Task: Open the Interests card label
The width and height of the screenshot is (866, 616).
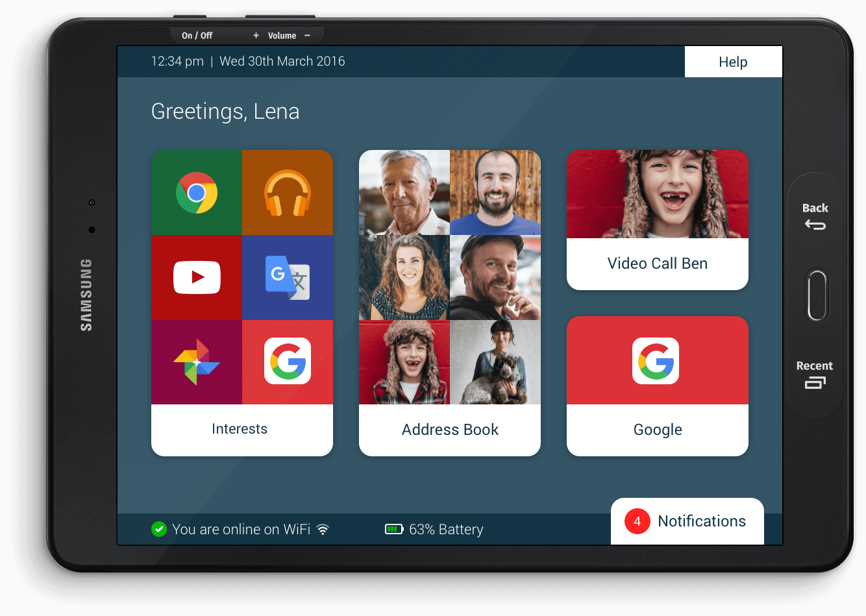Action: coord(240,429)
